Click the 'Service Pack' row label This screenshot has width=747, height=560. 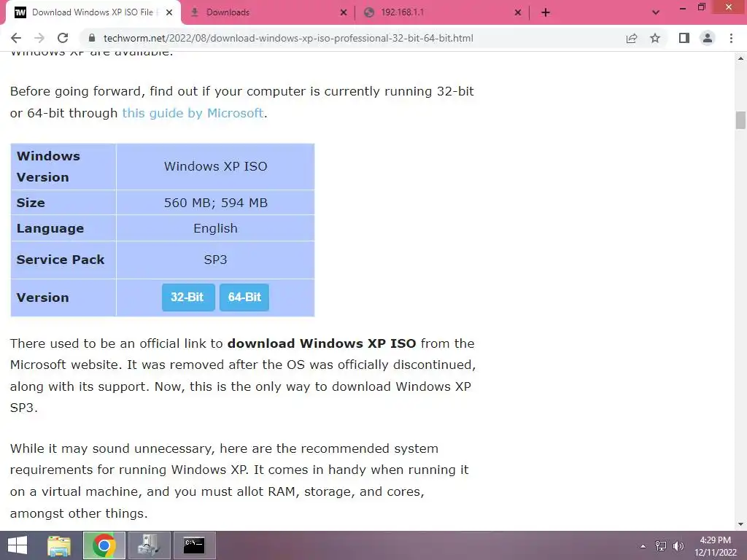point(61,260)
